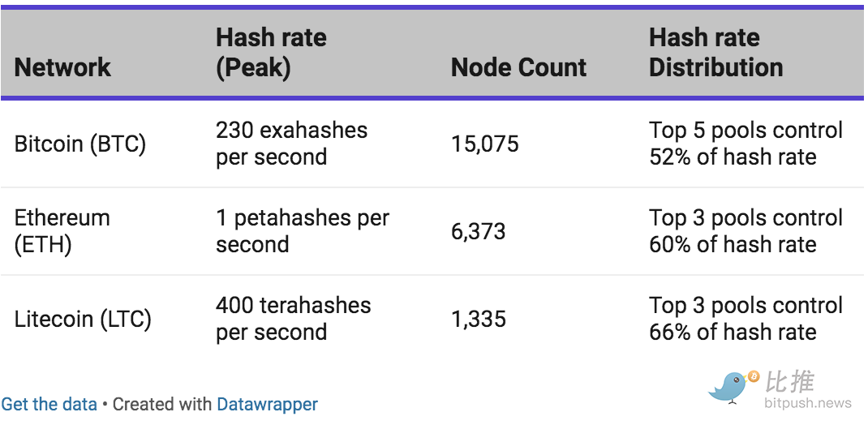Click the Top 3 pools control 66% cell

(746, 320)
